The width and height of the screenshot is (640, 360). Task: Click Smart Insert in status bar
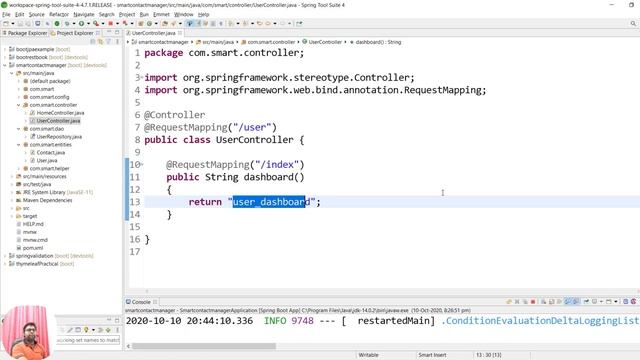432,355
